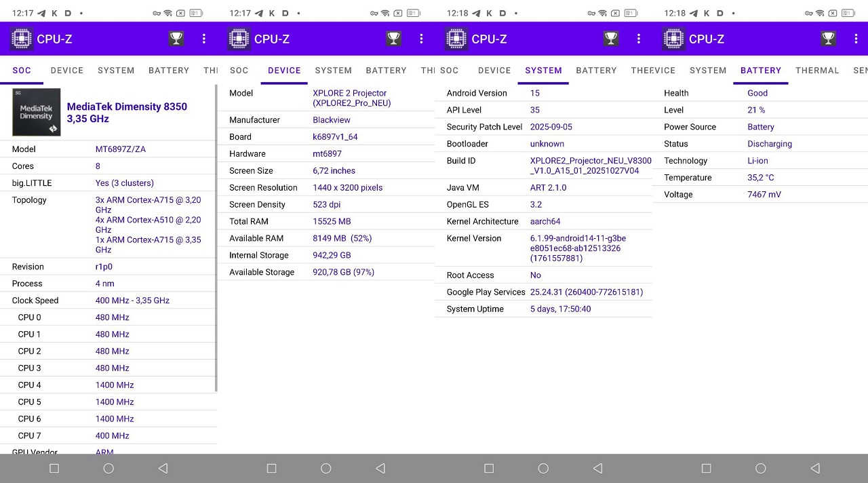Tap the CPU-Z app logo on the System screen
The height and width of the screenshot is (483, 868).
456,39
